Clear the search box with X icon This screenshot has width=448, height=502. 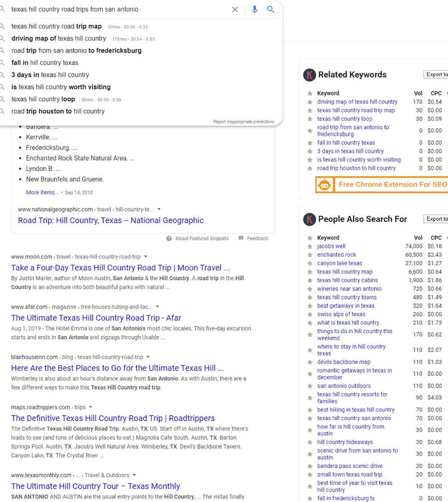pyautogui.click(x=235, y=9)
